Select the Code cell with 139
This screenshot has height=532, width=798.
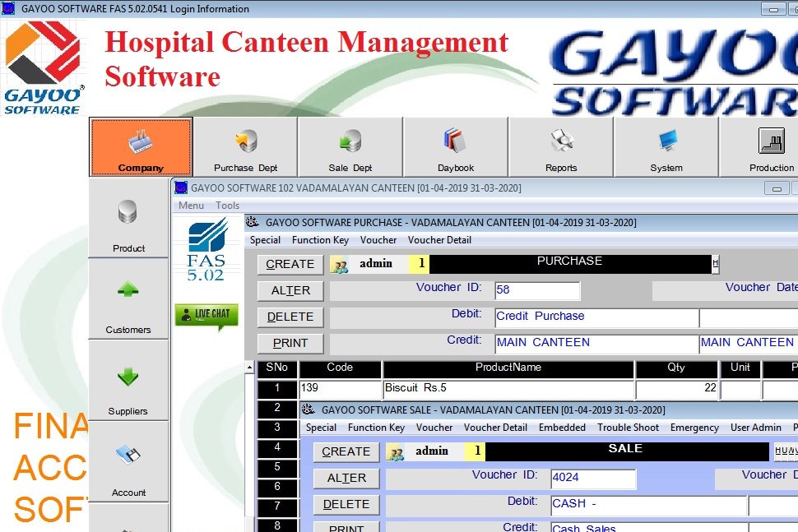tap(340, 389)
